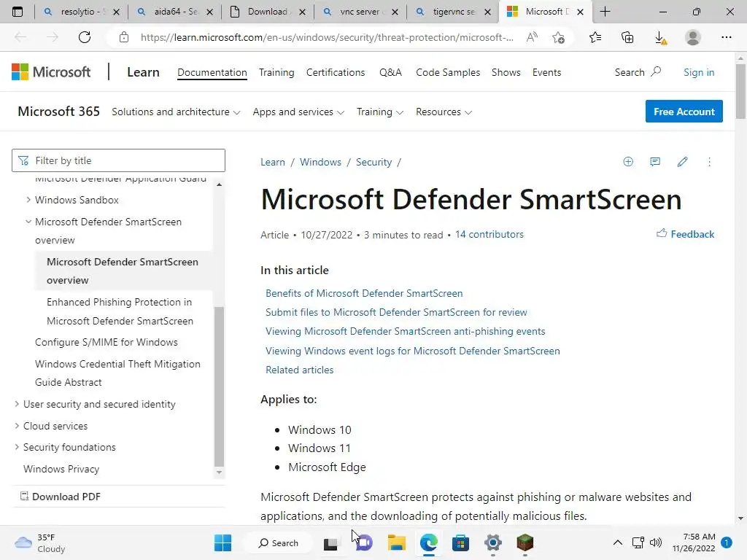Open the Minecraft block taskbar icon

pyautogui.click(x=525, y=542)
